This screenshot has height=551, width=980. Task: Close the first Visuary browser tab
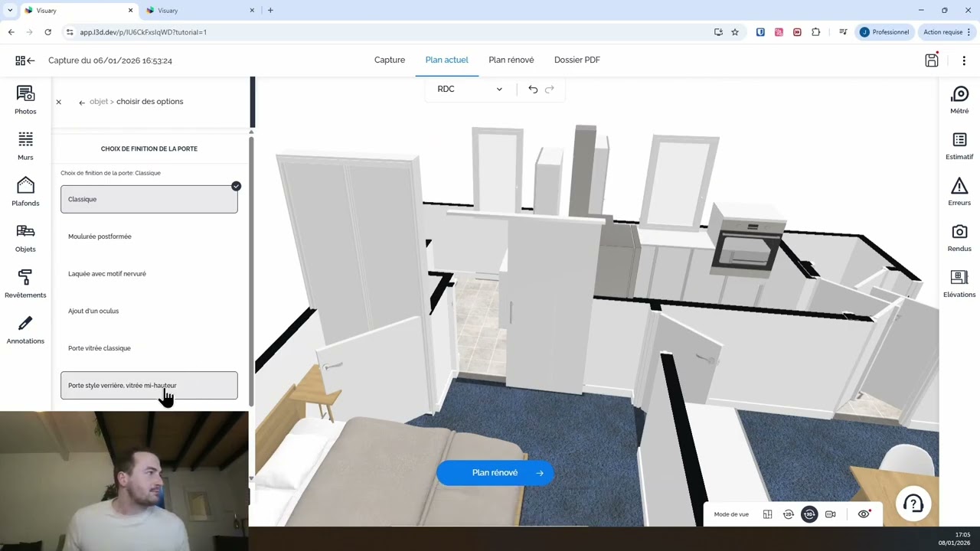tap(130, 10)
